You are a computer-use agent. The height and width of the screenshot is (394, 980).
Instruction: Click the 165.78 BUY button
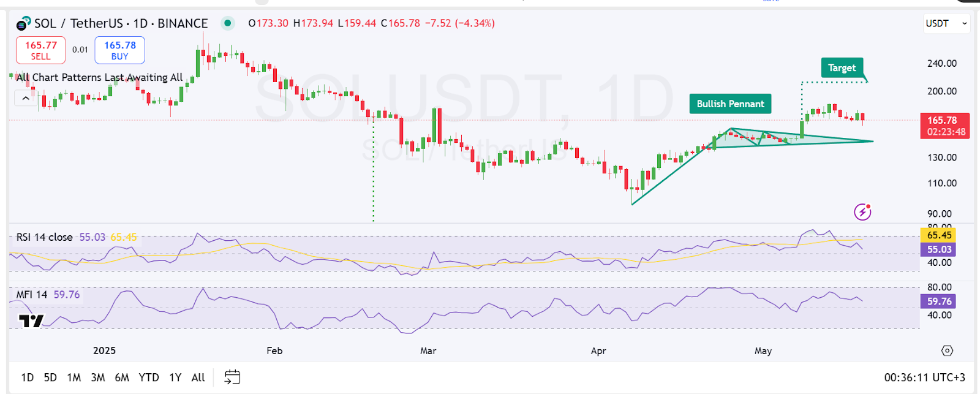pyautogui.click(x=119, y=50)
